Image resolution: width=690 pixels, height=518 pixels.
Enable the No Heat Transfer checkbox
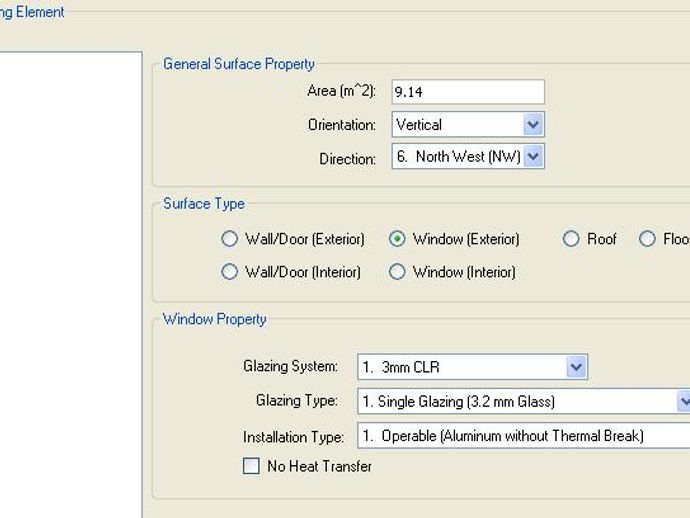252,466
